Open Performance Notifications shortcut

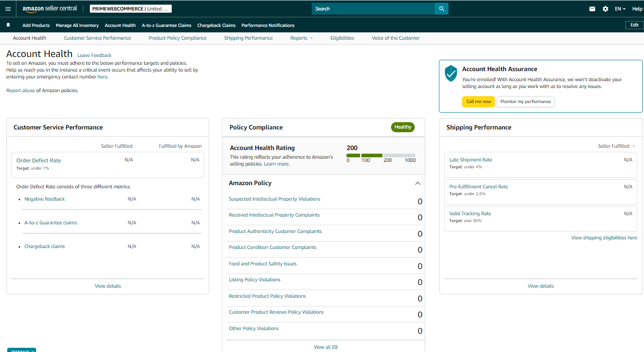[x=268, y=25]
